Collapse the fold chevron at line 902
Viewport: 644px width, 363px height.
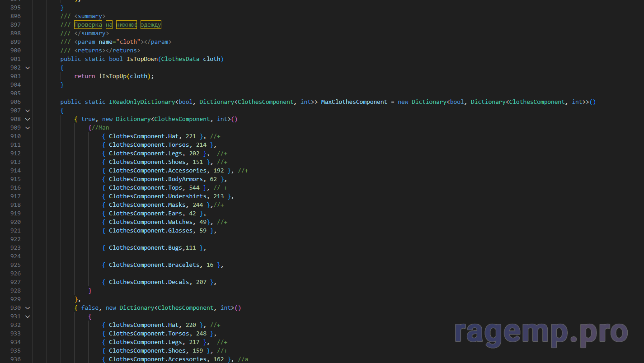[x=28, y=68]
